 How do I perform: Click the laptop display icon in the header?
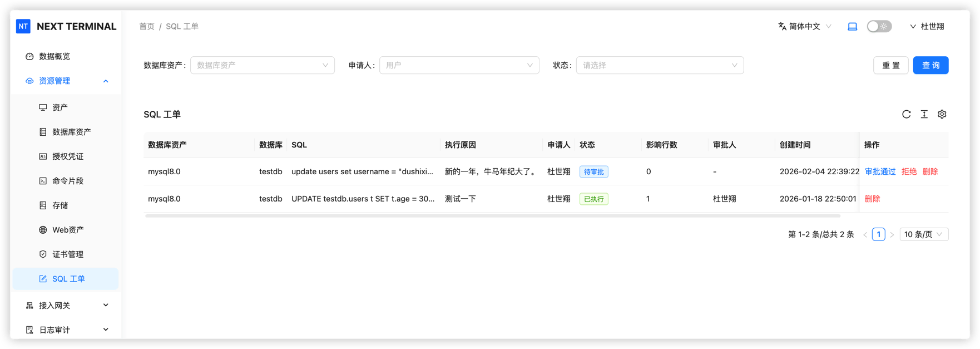852,26
